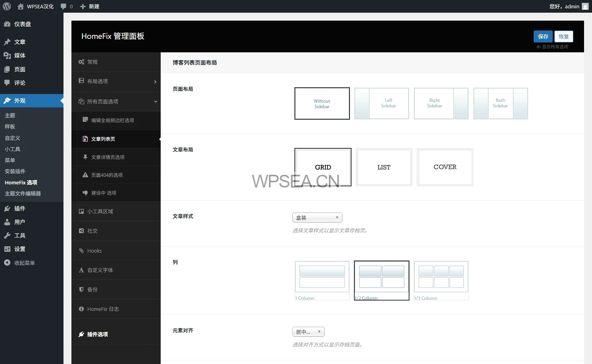Click the 插件 plugins icon in sidebar
Image resolution: width=592 pixels, height=364 pixels.
7,209
